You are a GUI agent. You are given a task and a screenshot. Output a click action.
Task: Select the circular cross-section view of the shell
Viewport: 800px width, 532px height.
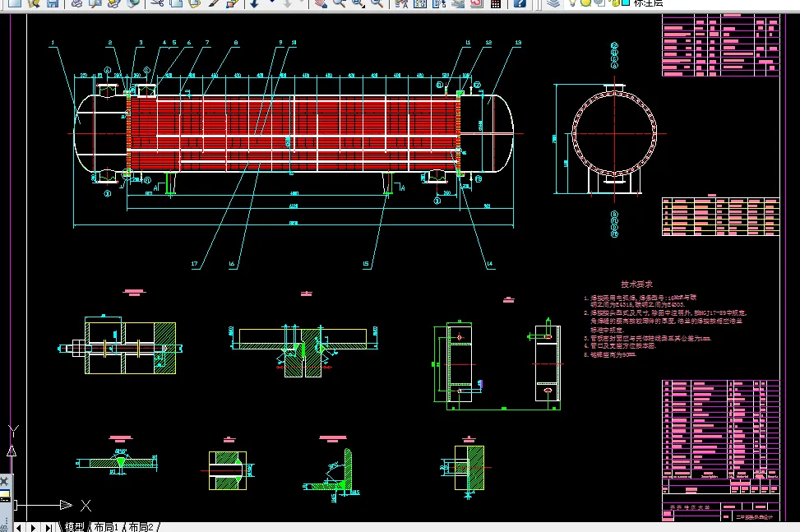point(614,134)
